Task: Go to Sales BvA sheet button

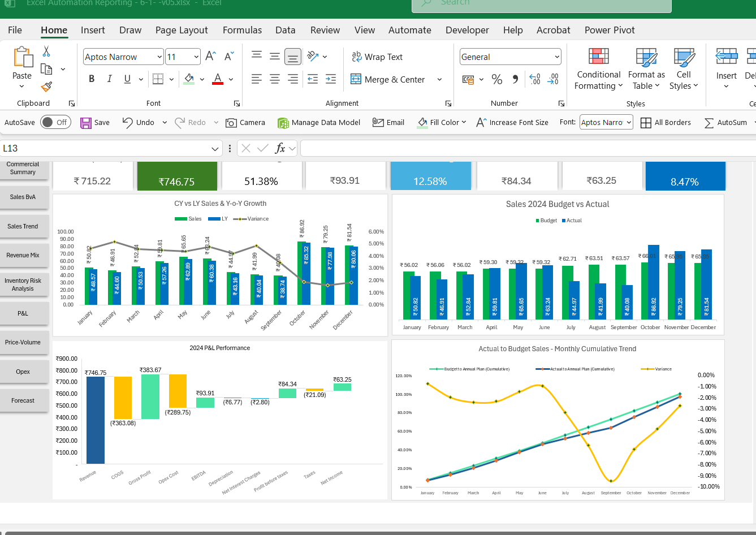Action: (x=23, y=197)
